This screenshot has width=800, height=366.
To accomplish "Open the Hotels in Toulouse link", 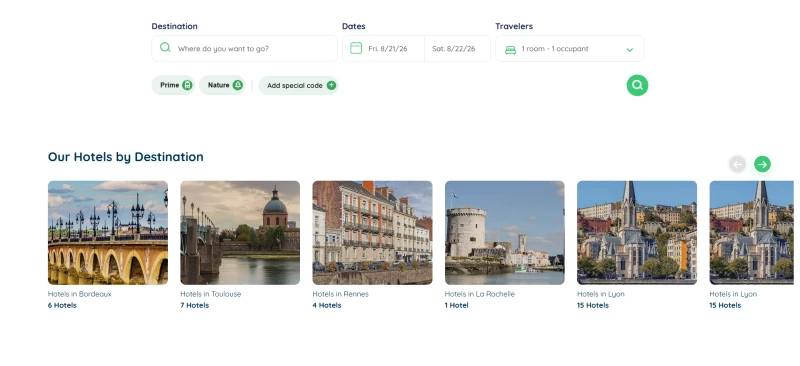I will [211, 294].
